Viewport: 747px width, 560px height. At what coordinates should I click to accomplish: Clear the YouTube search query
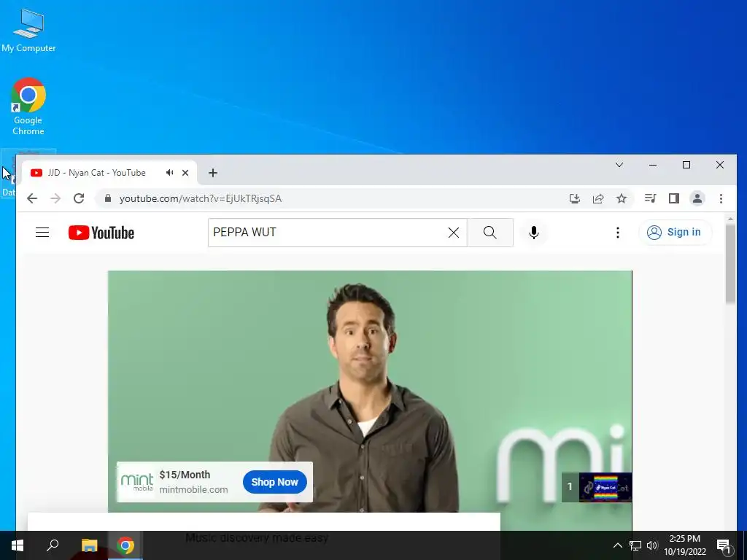click(x=454, y=233)
